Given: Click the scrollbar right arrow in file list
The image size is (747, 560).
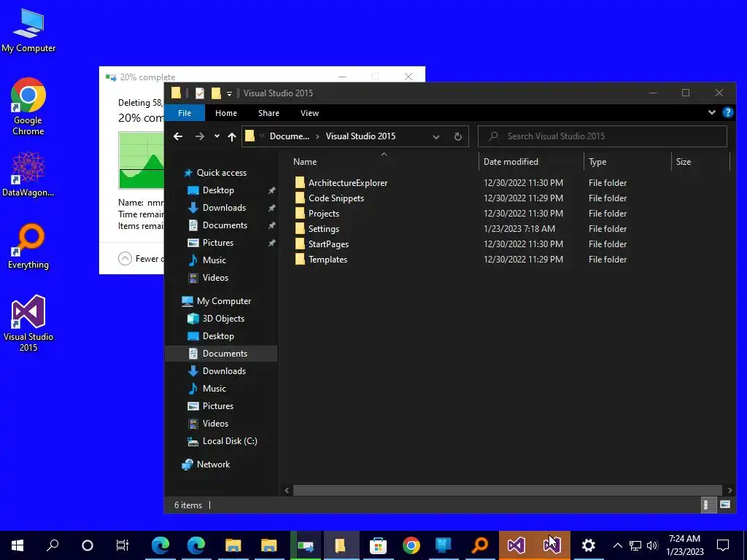Looking at the screenshot, I should 729,490.
